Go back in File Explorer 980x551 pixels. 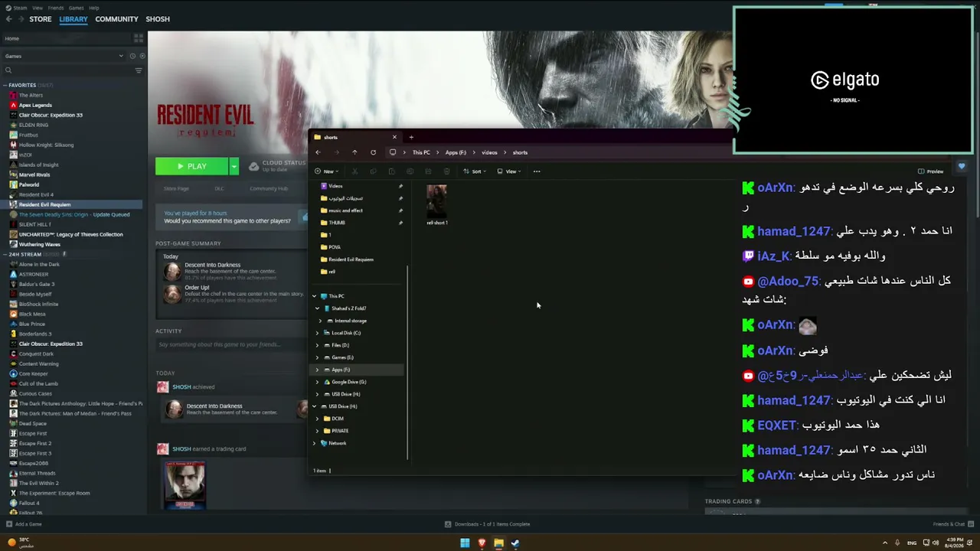tap(318, 152)
